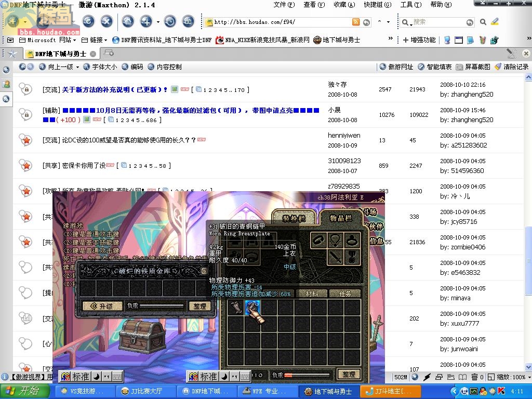
Task: Toggle punctuation mode on right IME bar
Action: (x=234, y=376)
